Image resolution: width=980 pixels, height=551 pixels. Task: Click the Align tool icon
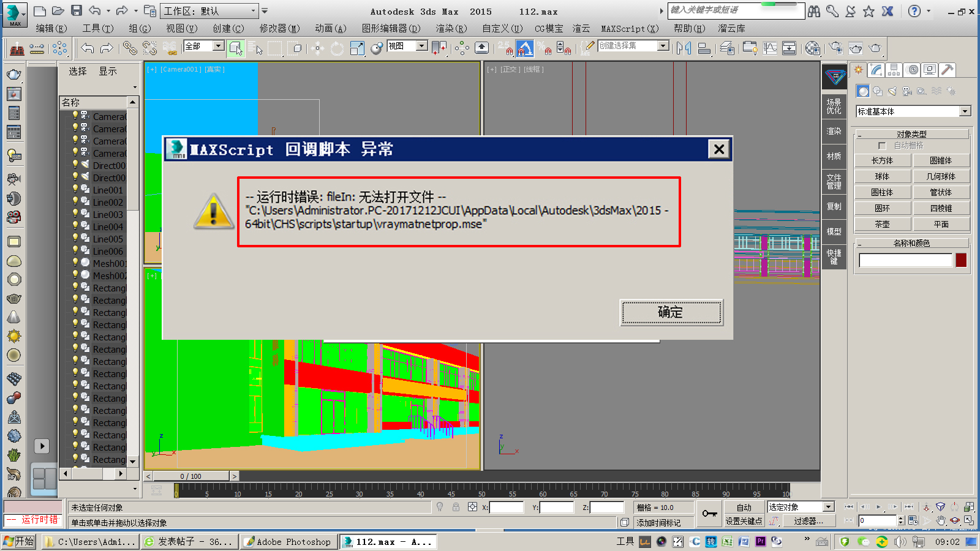(x=704, y=48)
